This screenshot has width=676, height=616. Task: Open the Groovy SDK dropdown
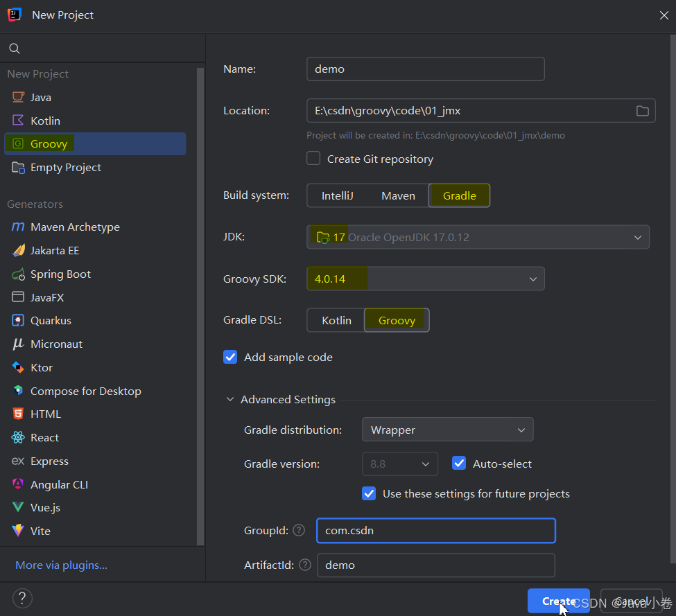pos(425,279)
